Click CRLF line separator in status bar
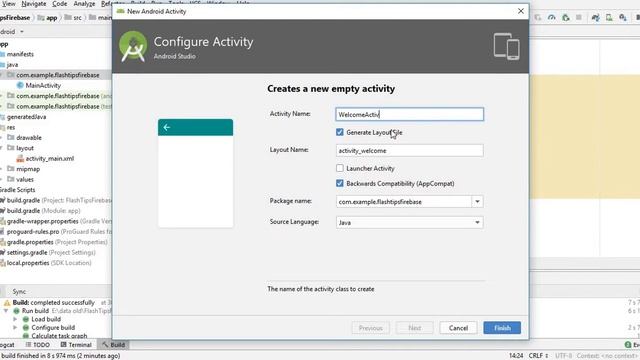The image size is (640, 360). pyautogui.click(x=538, y=356)
